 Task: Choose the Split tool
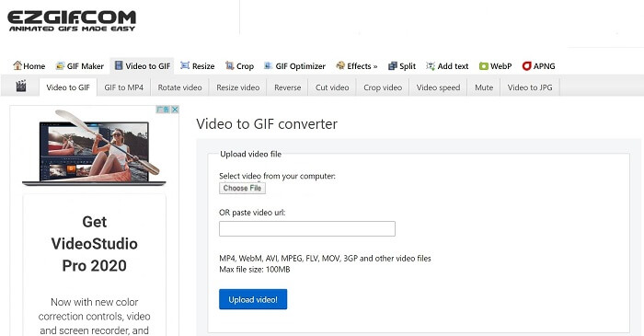[402, 66]
